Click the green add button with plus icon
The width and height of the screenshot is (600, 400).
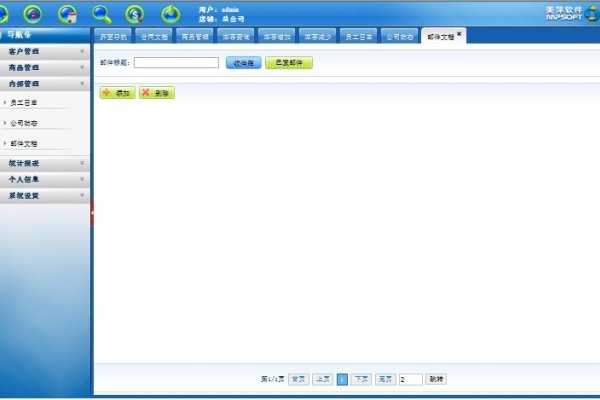117,92
